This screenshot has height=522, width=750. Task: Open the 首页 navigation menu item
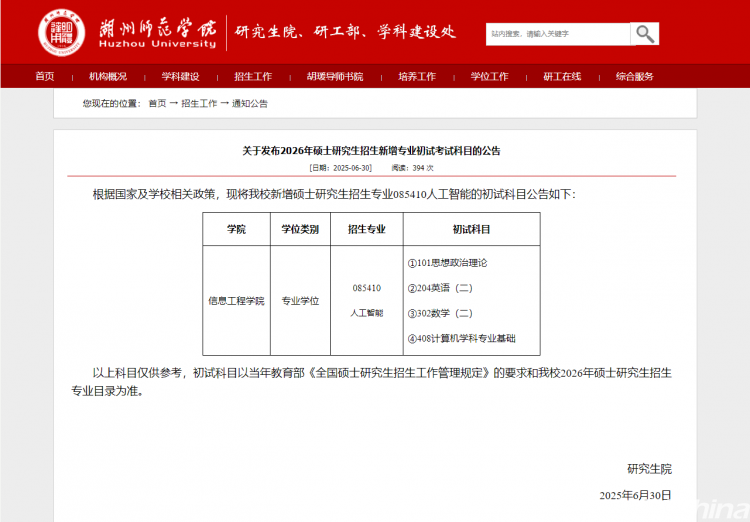pyautogui.click(x=45, y=77)
